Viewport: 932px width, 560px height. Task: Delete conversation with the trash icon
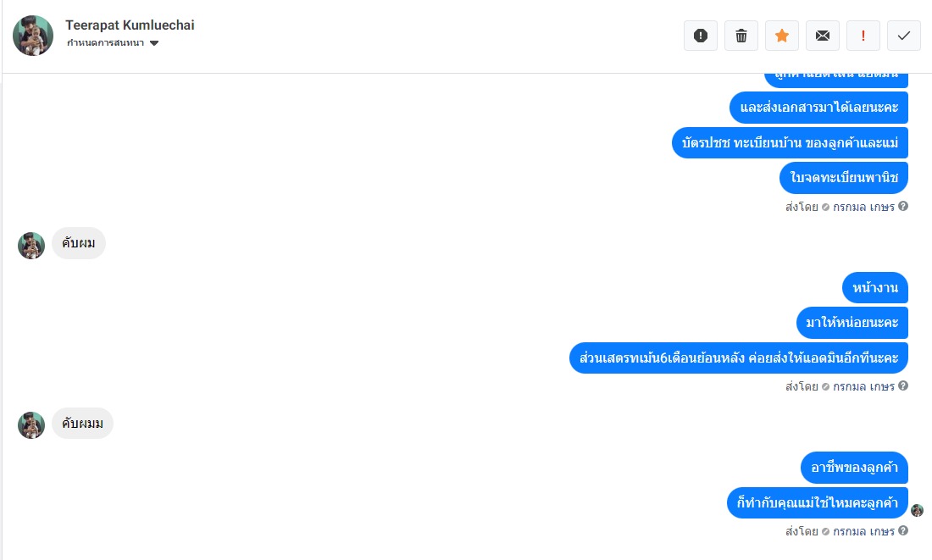tap(741, 36)
